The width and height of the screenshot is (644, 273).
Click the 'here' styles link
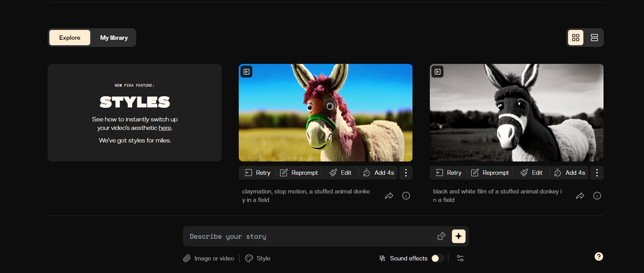pos(165,128)
